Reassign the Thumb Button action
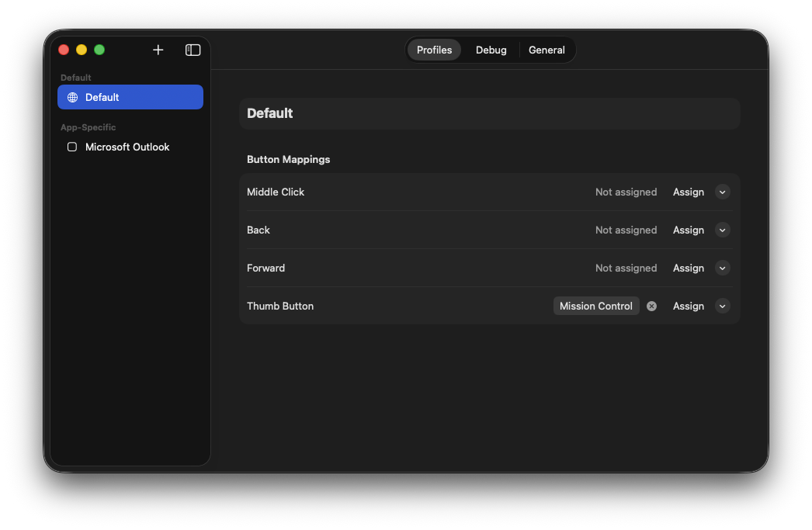 pos(688,306)
